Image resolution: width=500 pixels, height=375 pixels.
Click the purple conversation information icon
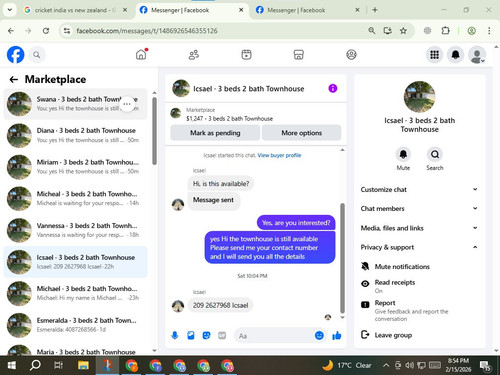[x=333, y=88]
